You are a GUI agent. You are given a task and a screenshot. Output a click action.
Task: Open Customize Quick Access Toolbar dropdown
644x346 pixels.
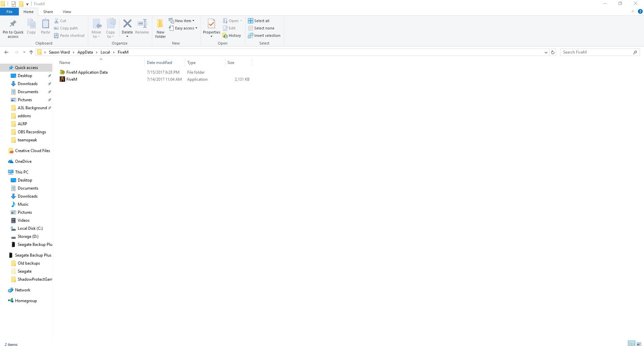[27, 4]
